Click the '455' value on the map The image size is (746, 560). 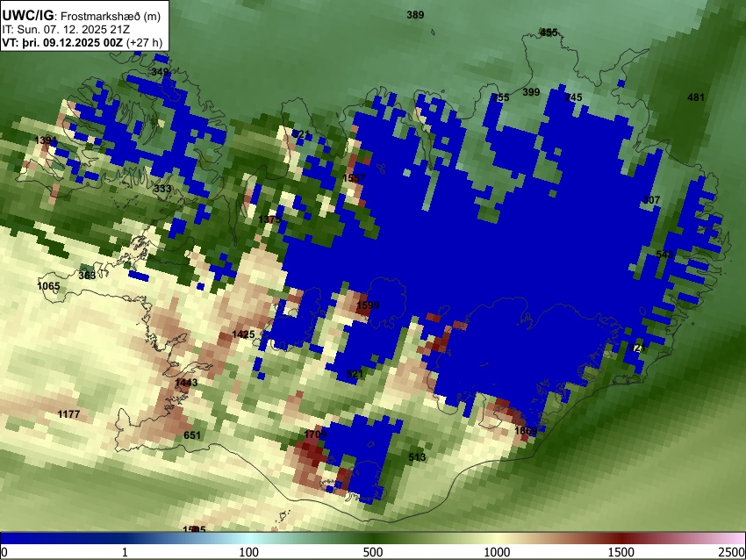[x=549, y=32]
